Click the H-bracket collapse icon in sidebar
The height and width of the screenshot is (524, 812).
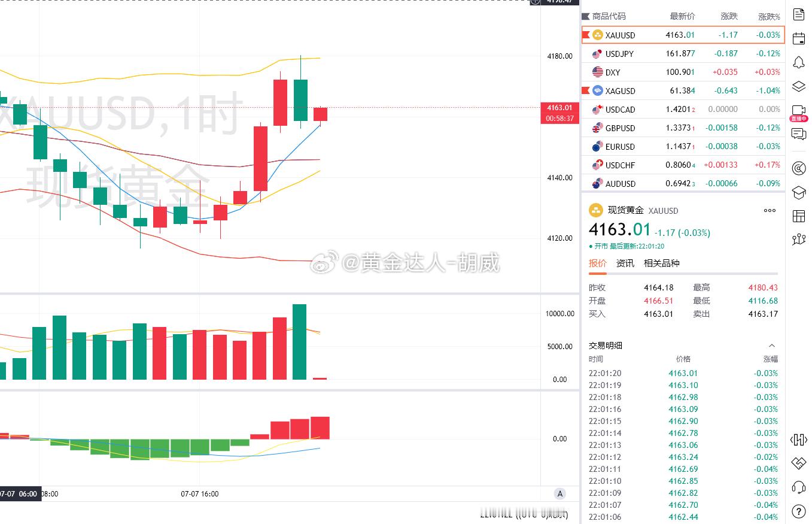pos(798,440)
